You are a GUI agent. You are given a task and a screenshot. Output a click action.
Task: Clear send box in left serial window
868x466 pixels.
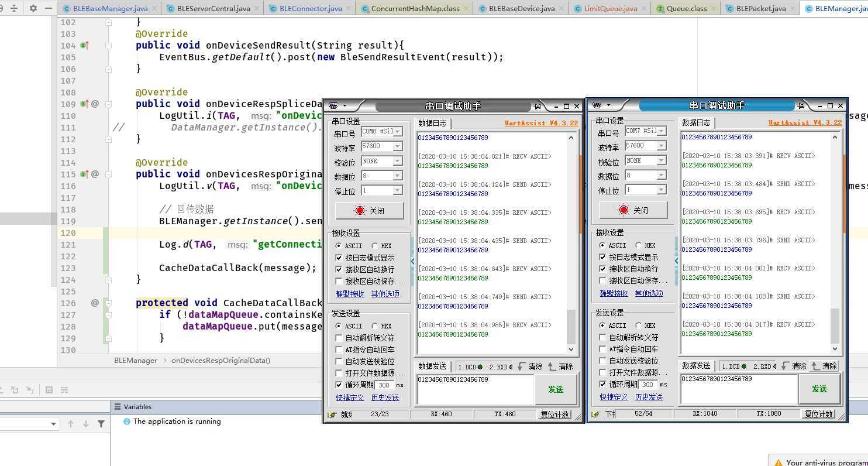tap(560, 366)
